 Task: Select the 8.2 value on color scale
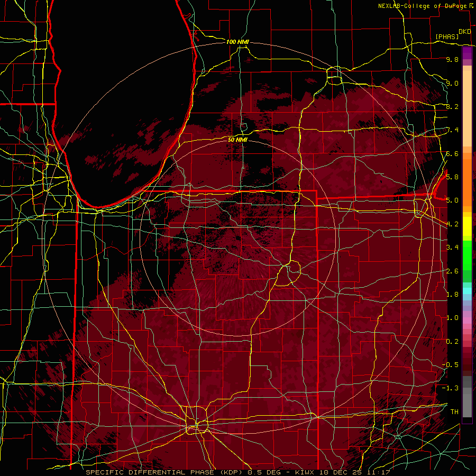(x=452, y=106)
